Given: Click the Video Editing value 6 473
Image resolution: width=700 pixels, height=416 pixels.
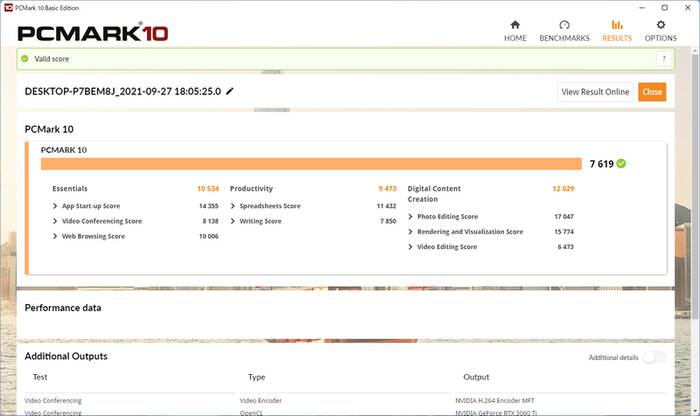Looking at the screenshot, I should (566, 247).
